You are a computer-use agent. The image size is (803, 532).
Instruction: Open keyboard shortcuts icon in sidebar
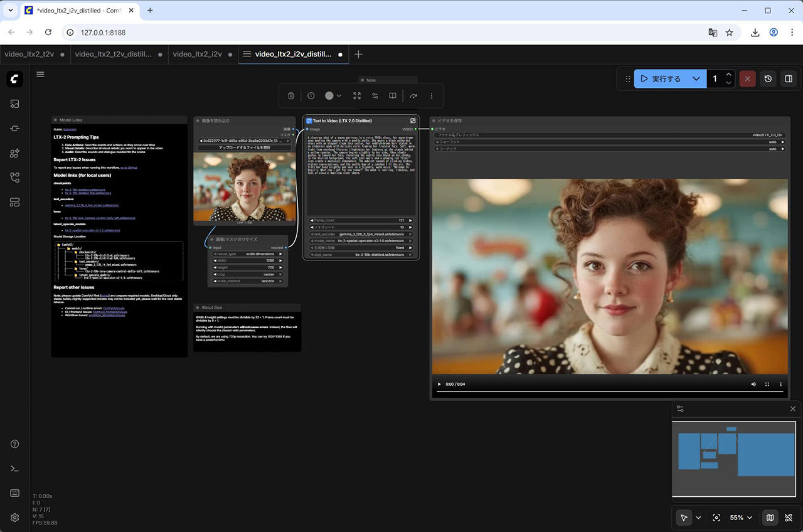pyautogui.click(x=15, y=493)
